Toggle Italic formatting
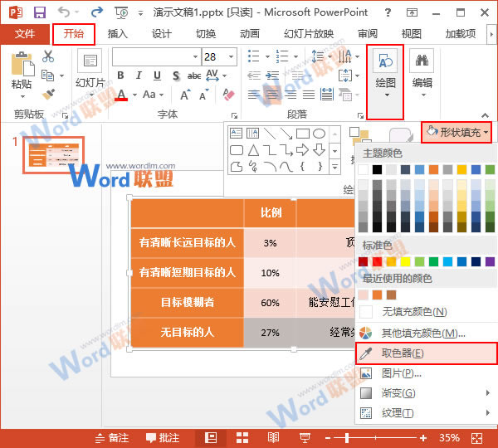 tap(139, 75)
